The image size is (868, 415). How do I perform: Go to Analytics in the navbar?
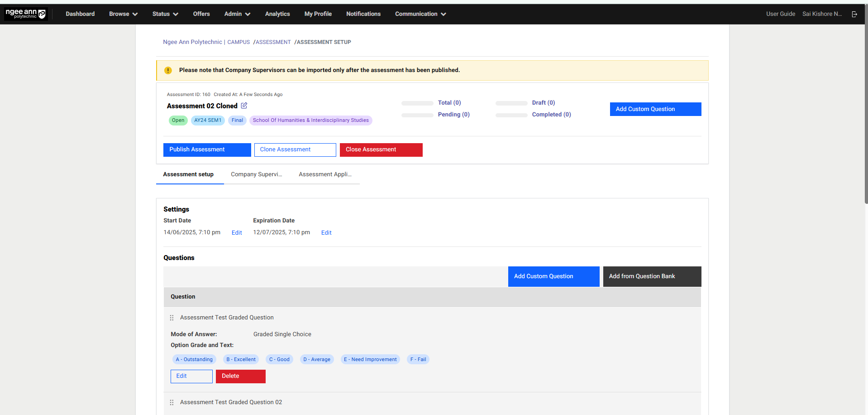(x=277, y=14)
